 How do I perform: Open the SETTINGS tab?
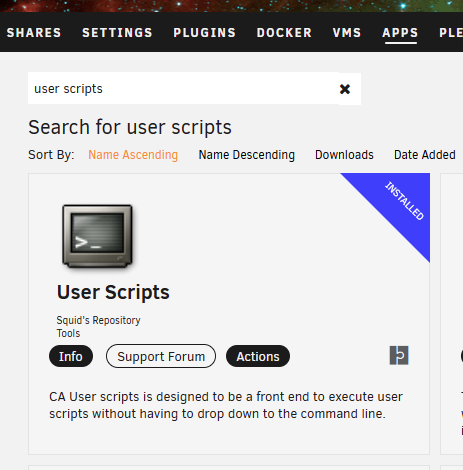click(x=117, y=33)
